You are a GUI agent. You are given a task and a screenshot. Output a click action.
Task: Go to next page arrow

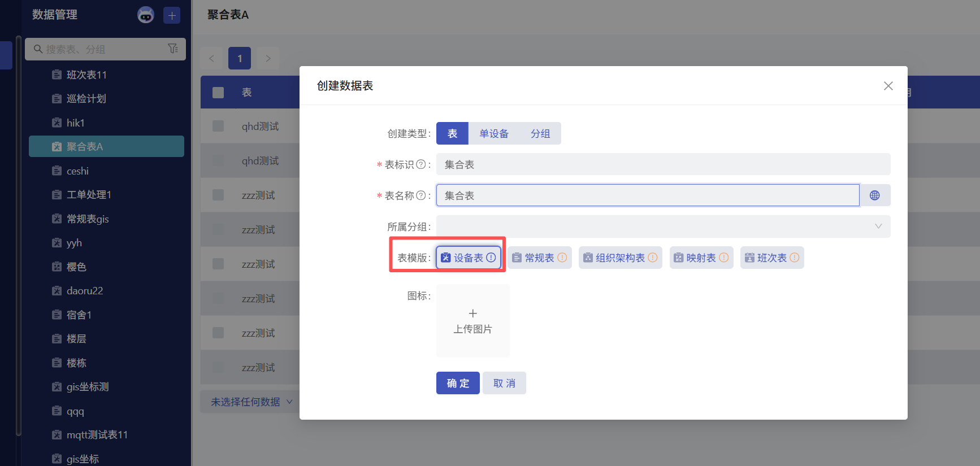point(268,58)
